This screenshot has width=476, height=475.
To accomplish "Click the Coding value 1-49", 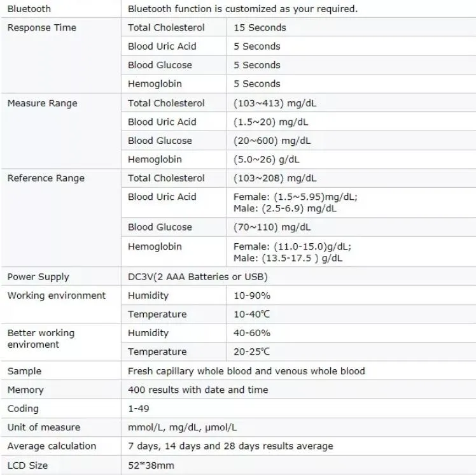I will [139, 409].
